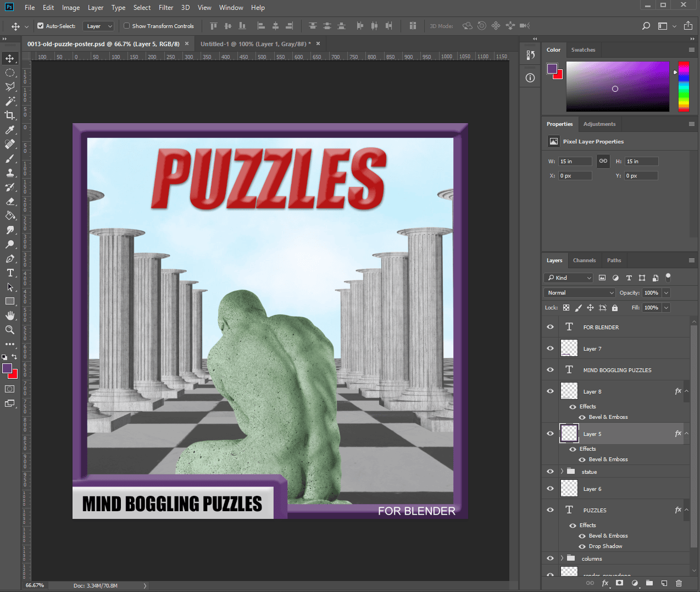Select the Magic Wand tool
Screen dimensions: 700x592
click(10, 101)
